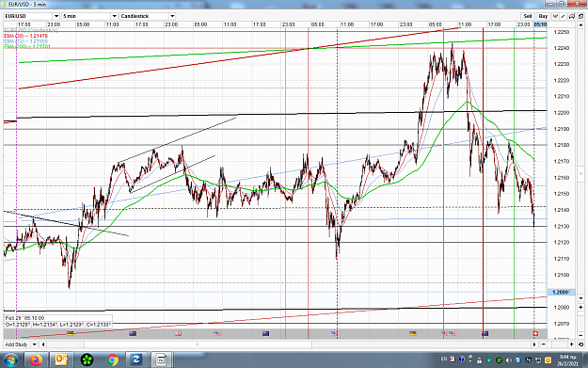Click the padlock tray icon
Screen dimensions: 588x368
pyautogui.click(x=479, y=360)
